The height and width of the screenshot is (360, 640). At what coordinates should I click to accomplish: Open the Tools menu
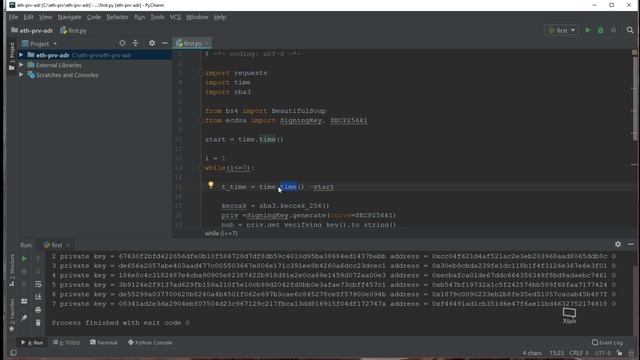(157, 17)
